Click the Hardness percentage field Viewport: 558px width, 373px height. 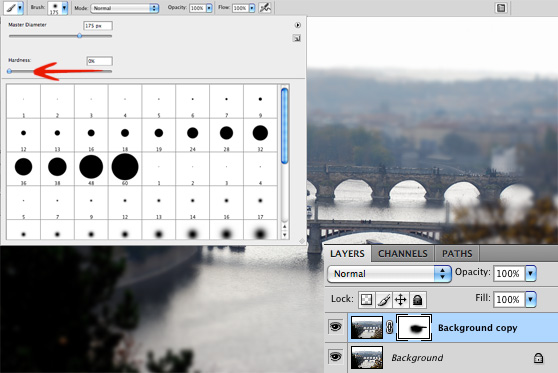(100, 61)
